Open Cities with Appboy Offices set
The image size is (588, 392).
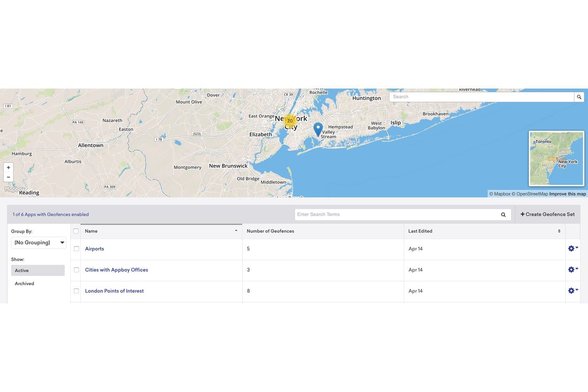[x=116, y=270]
